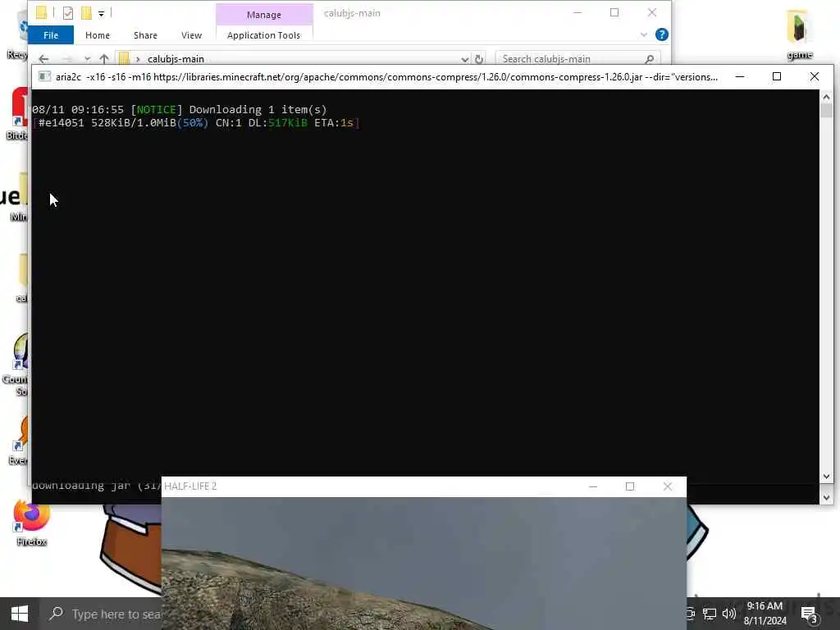
Task: Switch to the Home ribbon tab
Action: click(98, 35)
